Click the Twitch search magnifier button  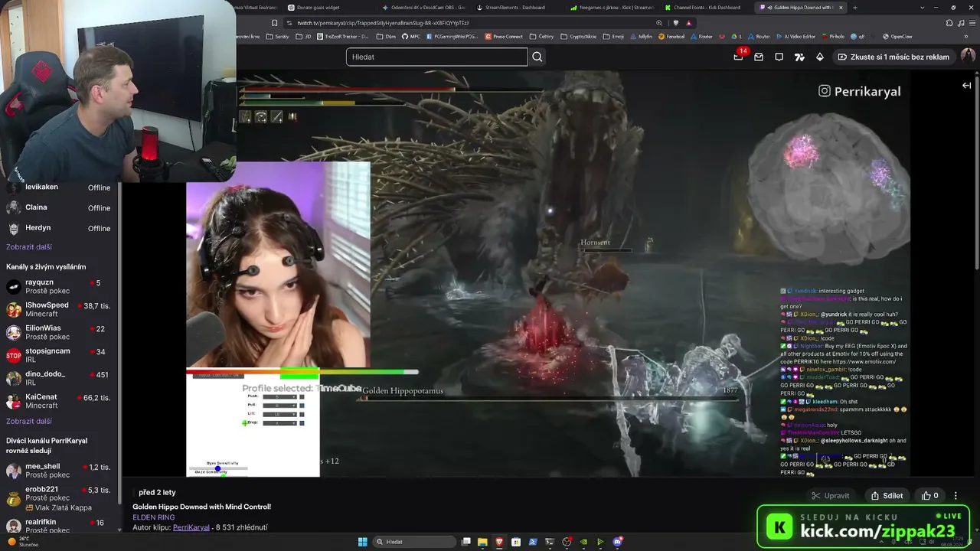point(537,57)
